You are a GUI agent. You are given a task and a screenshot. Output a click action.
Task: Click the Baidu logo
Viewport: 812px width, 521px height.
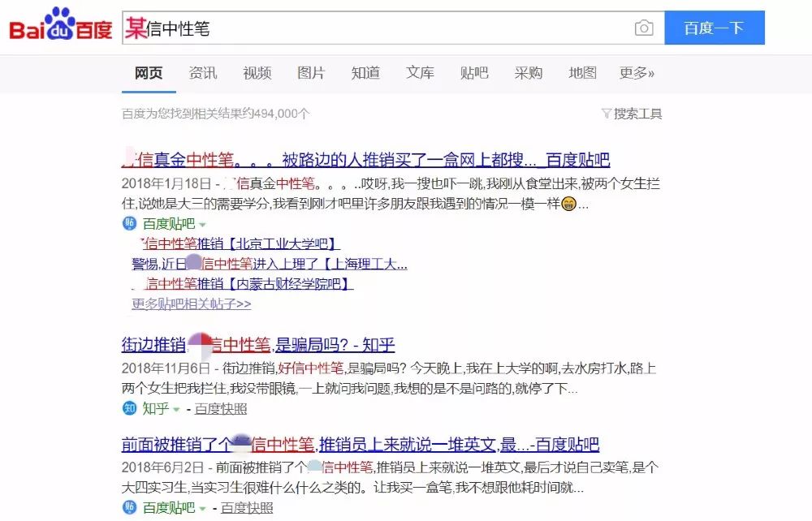pos(61,25)
